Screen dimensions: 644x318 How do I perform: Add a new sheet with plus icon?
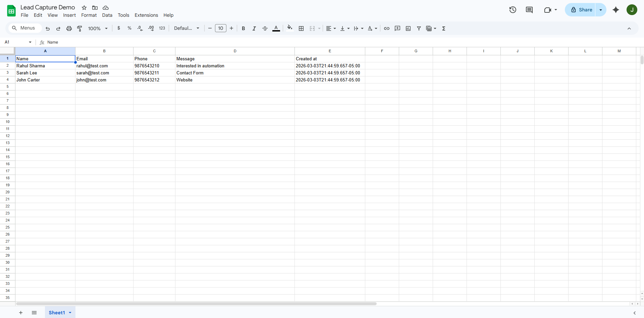tap(21, 313)
